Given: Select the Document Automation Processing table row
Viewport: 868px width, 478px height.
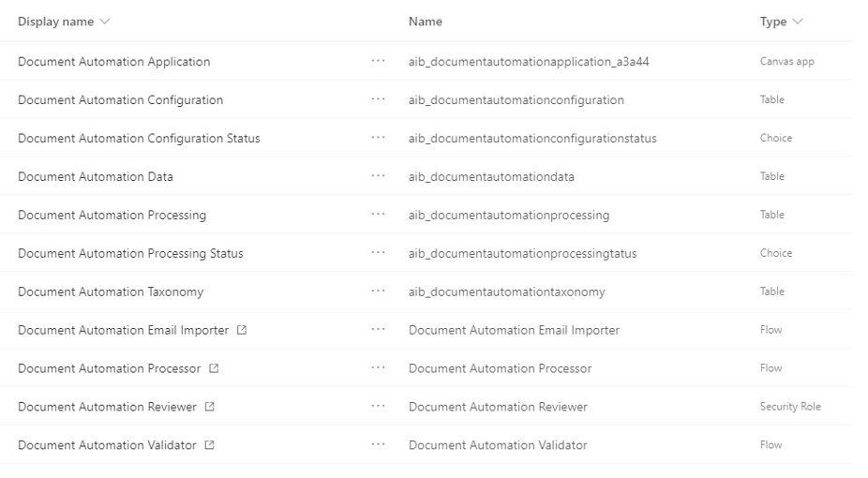Looking at the screenshot, I should [x=426, y=215].
